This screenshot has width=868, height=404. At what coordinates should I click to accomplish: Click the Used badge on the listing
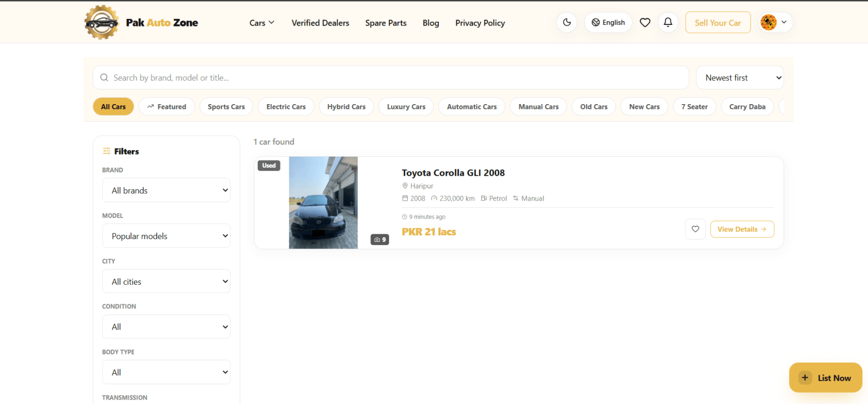269,165
